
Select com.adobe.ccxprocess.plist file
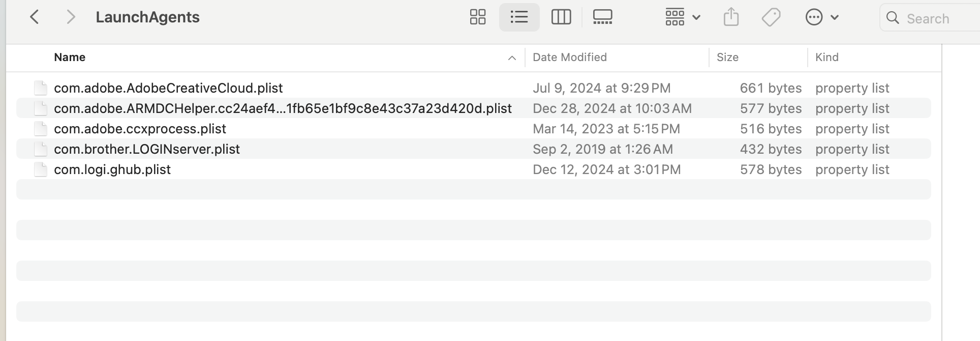click(x=140, y=129)
